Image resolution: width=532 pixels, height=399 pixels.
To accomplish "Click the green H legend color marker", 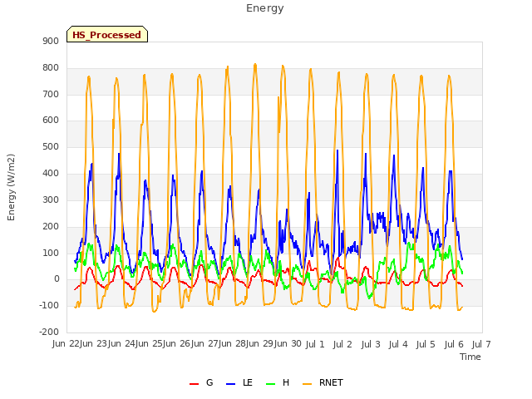I will click(270, 384).
